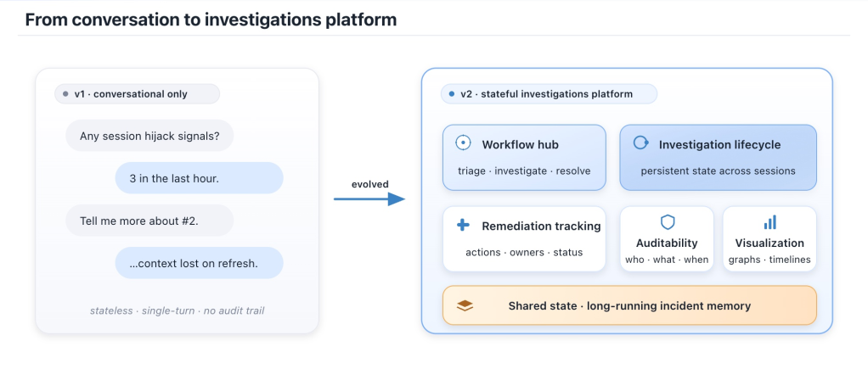This screenshot has height=369, width=868.
Task: Select the v1 conversational only badge
Action: tap(138, 94)
